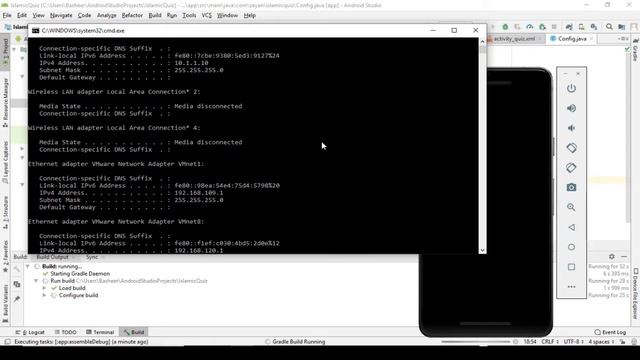Click the copy-like icon in Build sidebar
Viewport: 640px width, 360px height.
(x=17, y=284)
